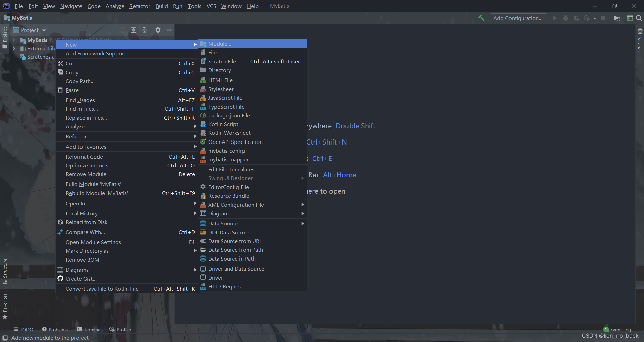Expand the Refactor submenu in context menu
Viewport: 644px width, 342px height.
click(127, 136)
